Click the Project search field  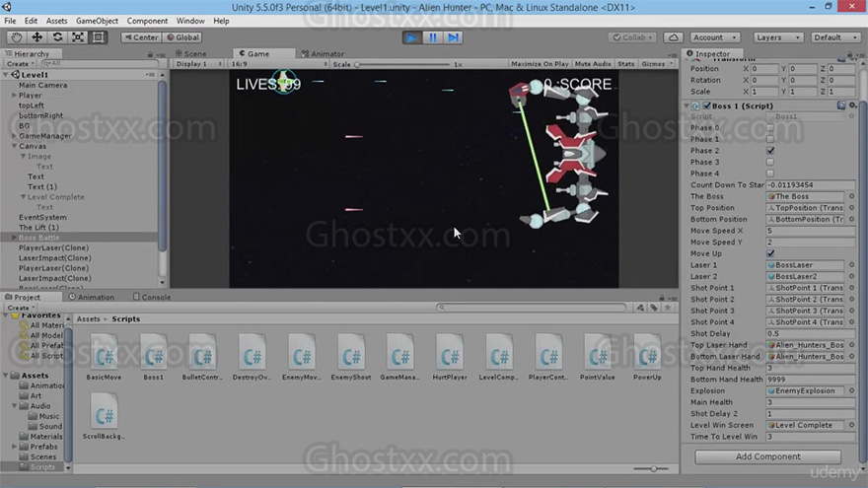532,307
